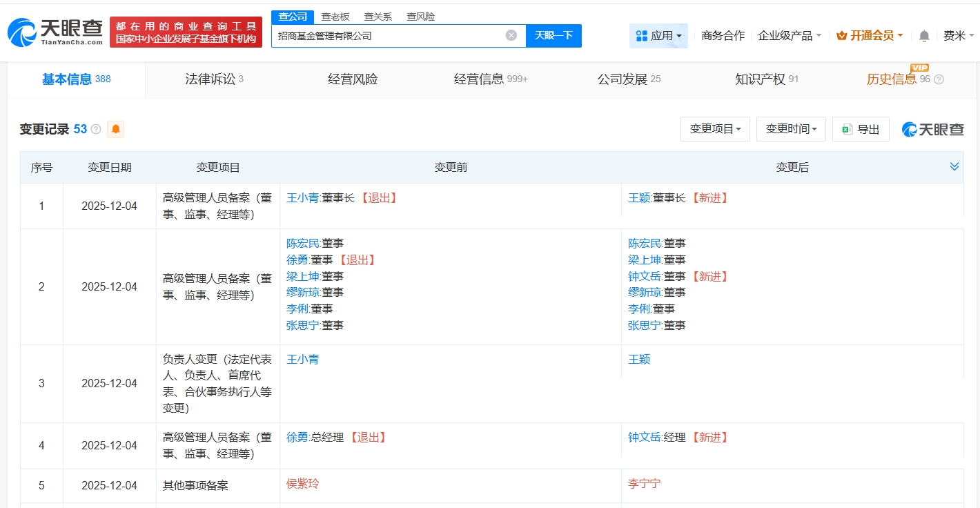The image size is (980, 508).
Task: Click the orange alert bell beside 变更记录
Action: 116,129
